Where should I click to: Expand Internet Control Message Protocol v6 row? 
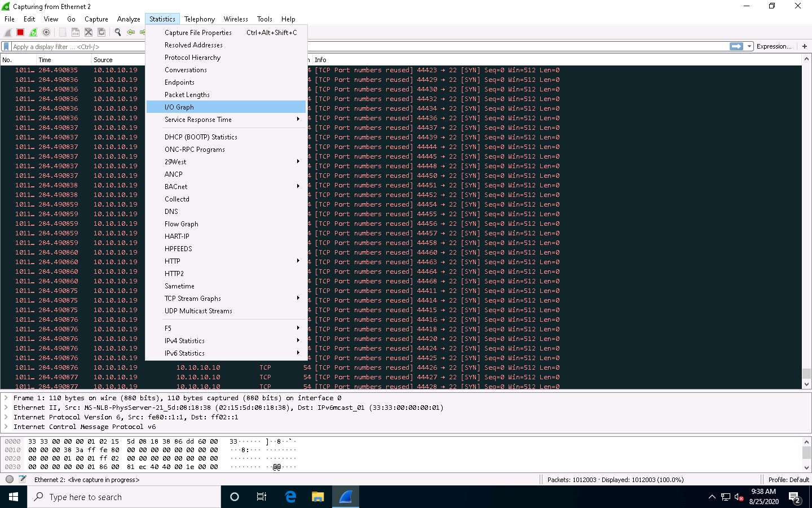(x=6, y=427)
